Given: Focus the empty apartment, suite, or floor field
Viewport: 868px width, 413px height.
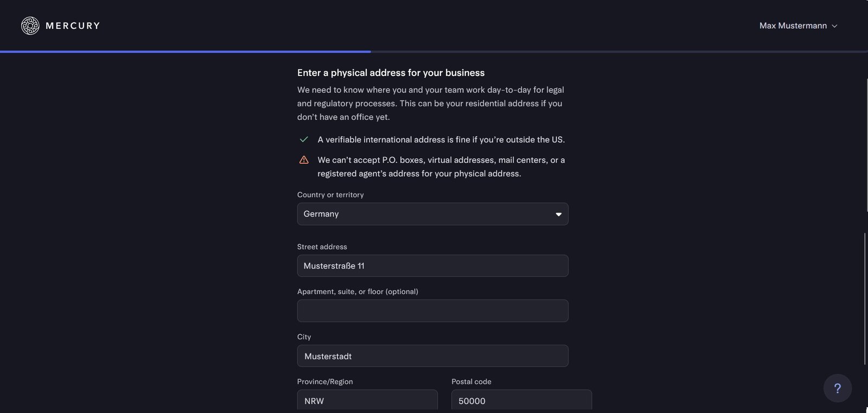Looking at the screenshot, I should pyautogui.click(x=432, y=311).
